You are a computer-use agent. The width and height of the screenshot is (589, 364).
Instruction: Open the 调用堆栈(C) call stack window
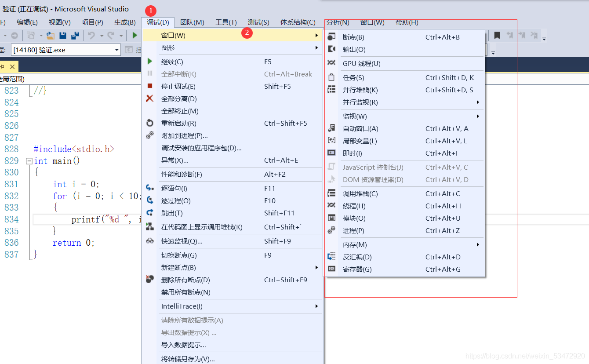pos(404,194)
